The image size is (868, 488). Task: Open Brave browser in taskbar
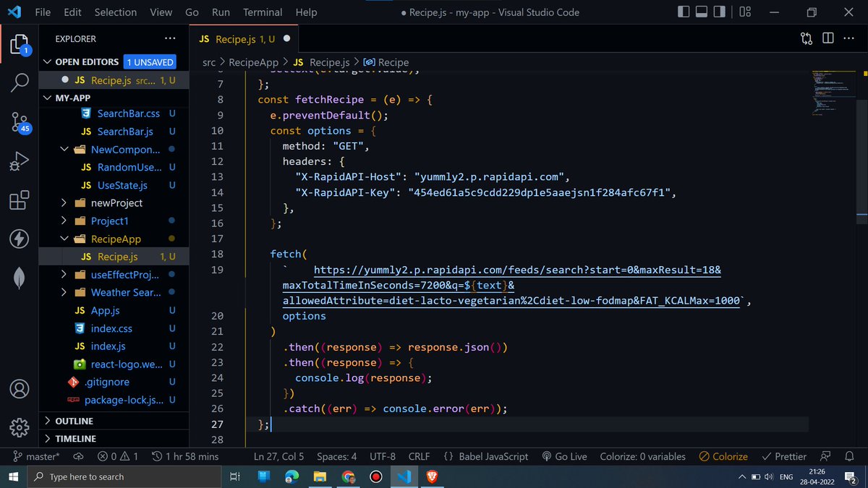click(432, 476)
